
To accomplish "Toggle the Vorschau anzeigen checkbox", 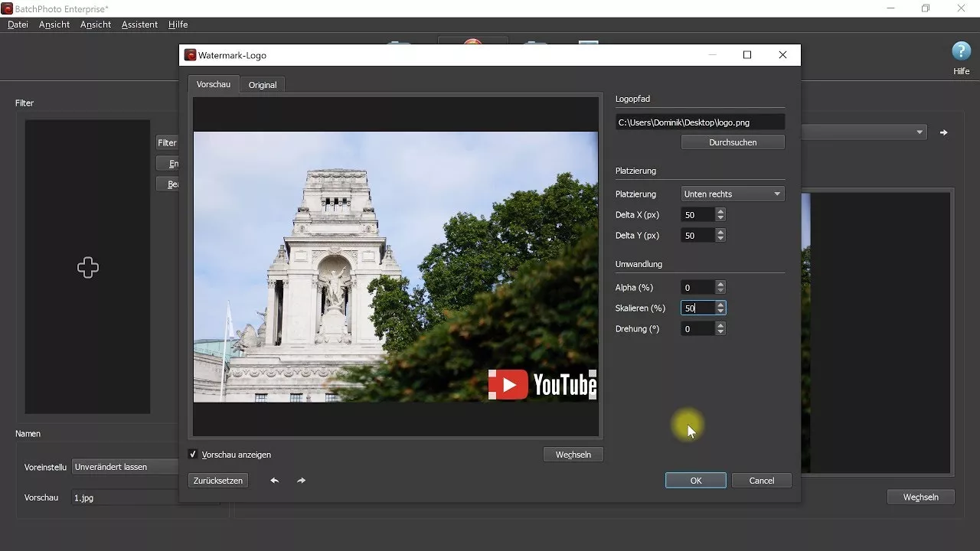I will (193, 454).
